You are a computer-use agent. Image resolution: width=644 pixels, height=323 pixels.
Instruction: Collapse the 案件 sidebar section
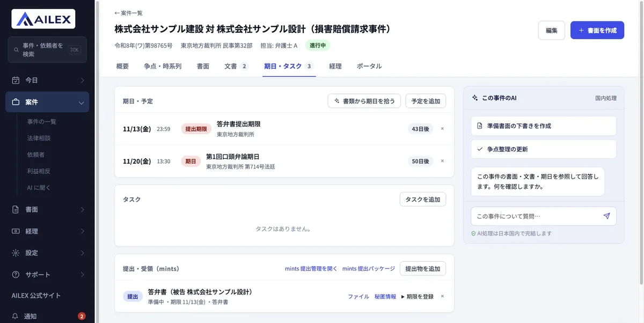pyautogui.click(x=82, y=102)
